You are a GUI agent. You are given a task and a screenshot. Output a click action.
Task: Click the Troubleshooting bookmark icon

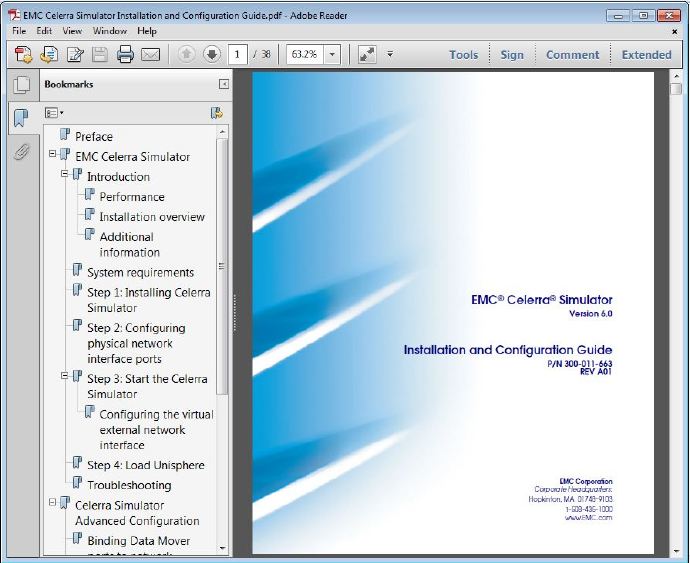[x=77, y=483]
